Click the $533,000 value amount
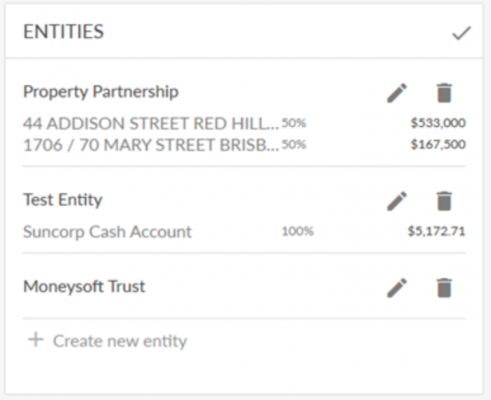The height and width of the screenshot is (400, 491). [438, 123]
